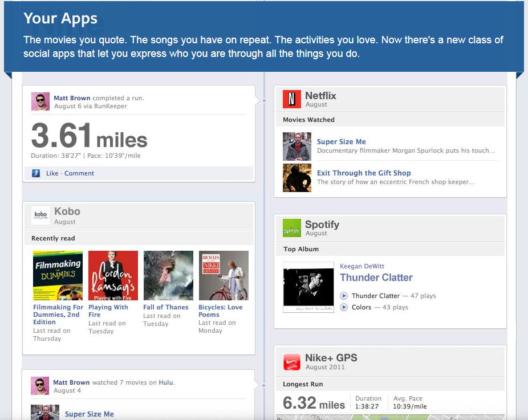Open the Exit Through the Gift Shop link
This screenshot has height=420, width=528.
[x=364, y=173]
